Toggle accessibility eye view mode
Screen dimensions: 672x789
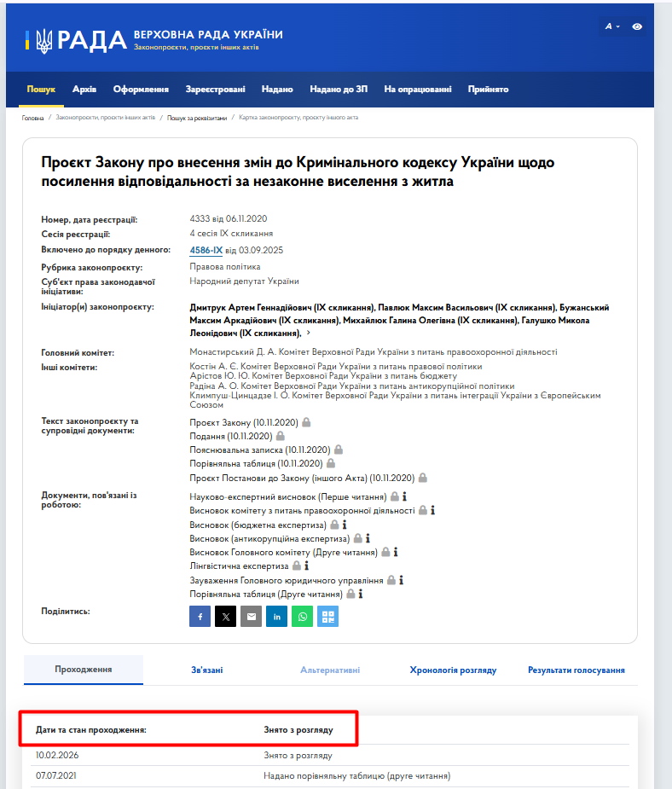click(637, 26)
